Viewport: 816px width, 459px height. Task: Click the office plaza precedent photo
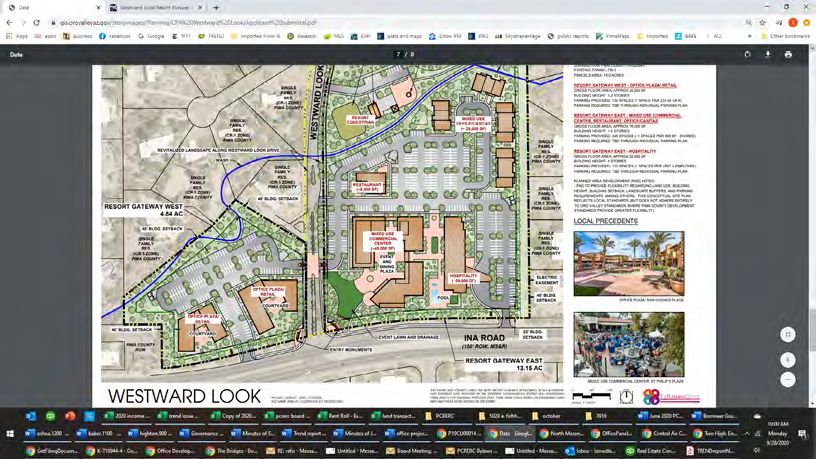click(x=629, y=264)
